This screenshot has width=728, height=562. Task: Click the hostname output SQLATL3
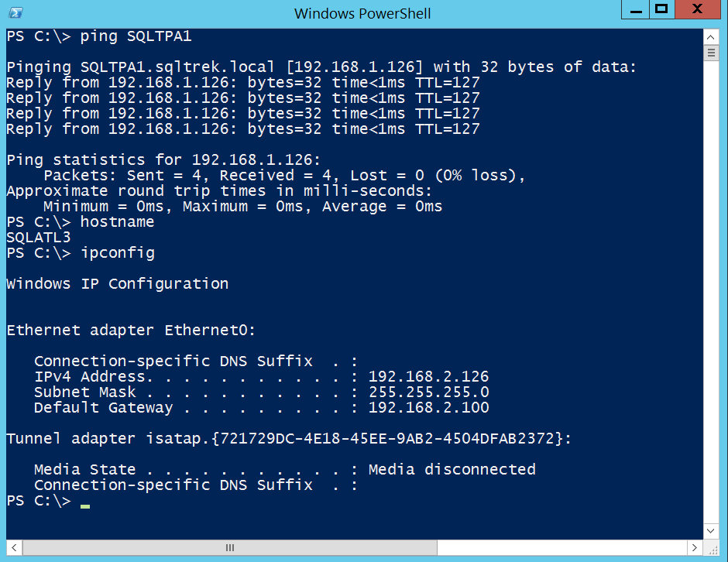(39, 238)
